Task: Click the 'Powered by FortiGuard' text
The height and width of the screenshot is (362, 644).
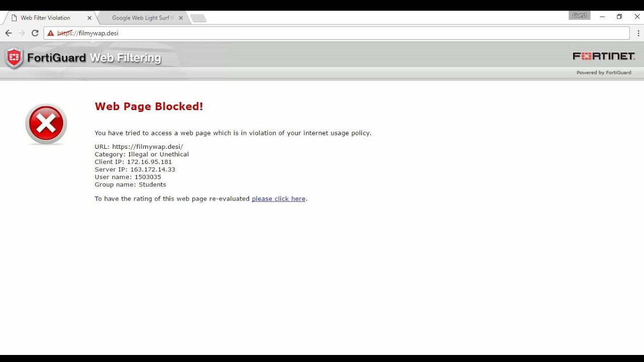Action: (x=604, y=72)
